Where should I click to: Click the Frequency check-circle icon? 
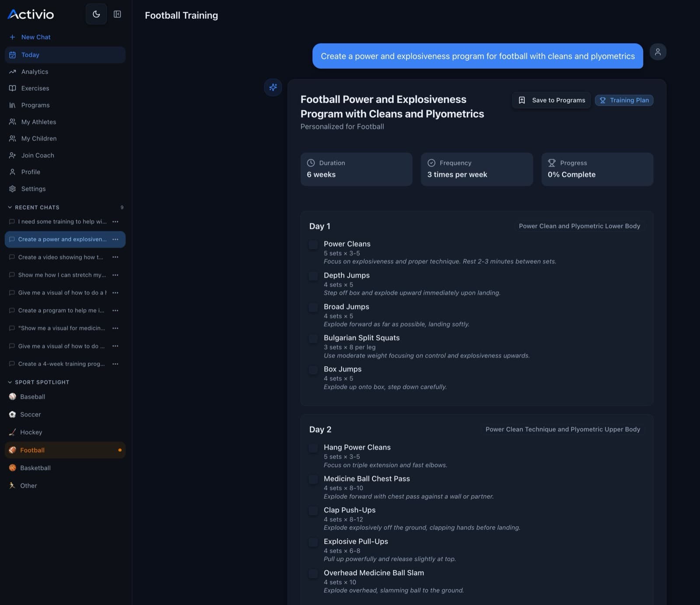point(431,163)
